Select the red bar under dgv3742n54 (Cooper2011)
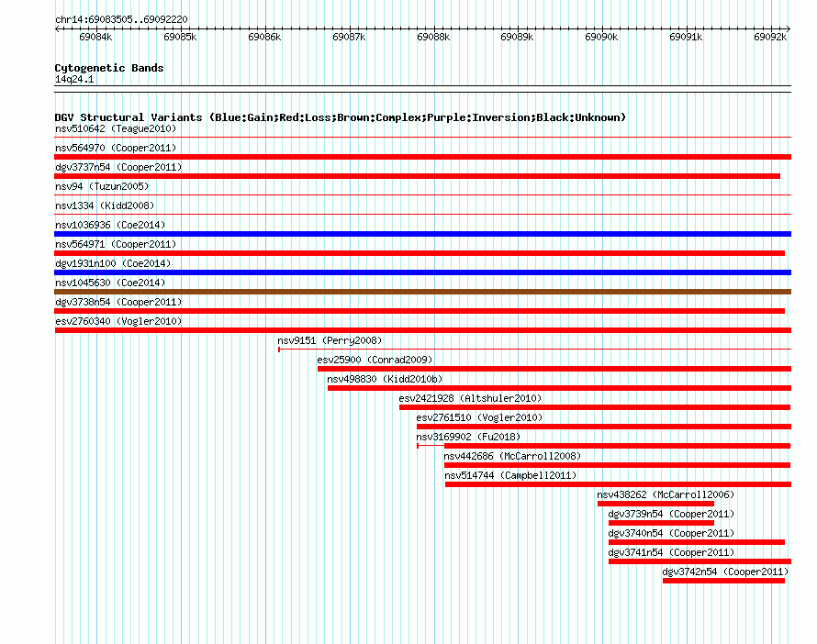The image size is (817, 644). coord(723,581)
